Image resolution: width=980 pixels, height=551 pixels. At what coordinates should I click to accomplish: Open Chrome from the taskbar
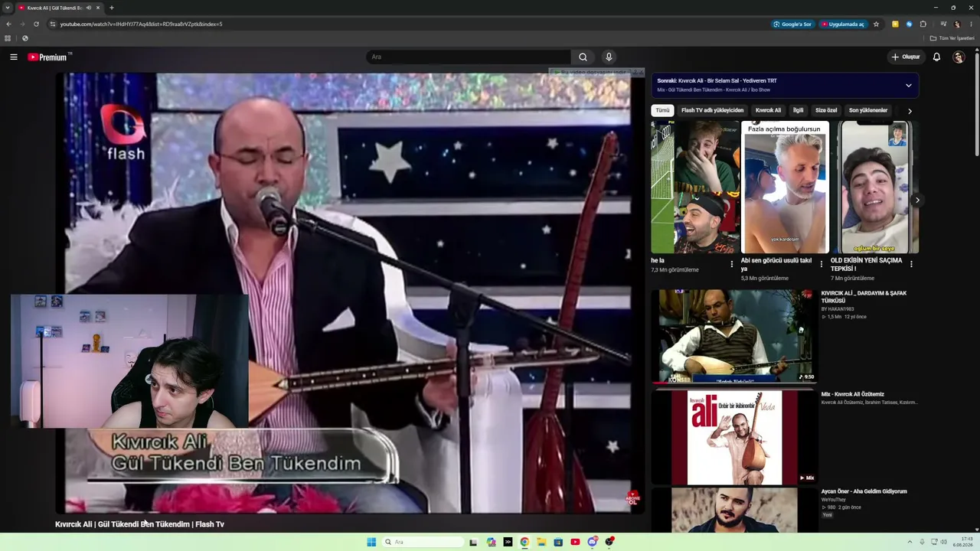[x=524, y=542]
